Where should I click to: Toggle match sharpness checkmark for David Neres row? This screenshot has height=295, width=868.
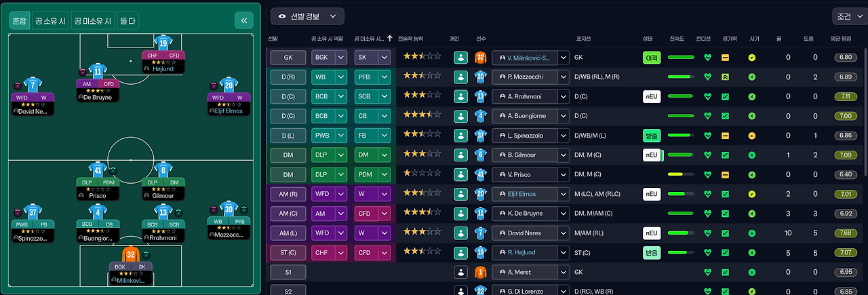tap(725, 233)
